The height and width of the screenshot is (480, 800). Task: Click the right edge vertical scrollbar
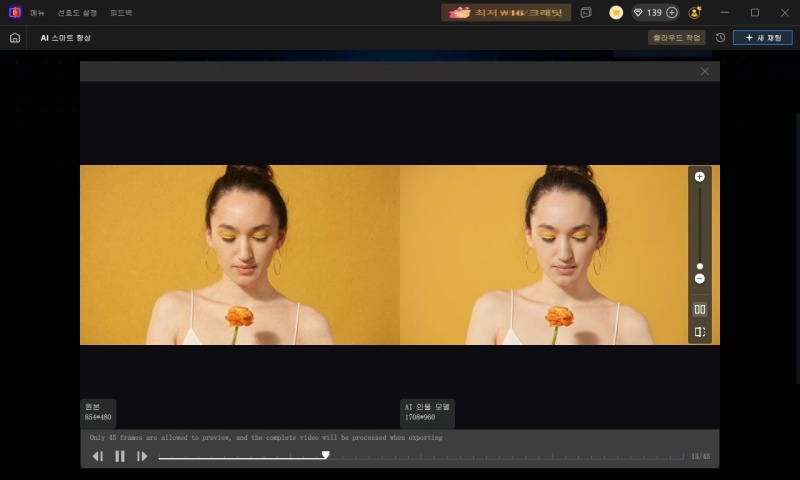[x=797, y=247]
